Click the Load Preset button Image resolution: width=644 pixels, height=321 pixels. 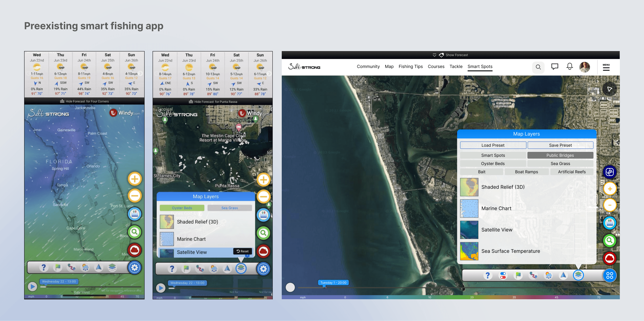[493, 145]
